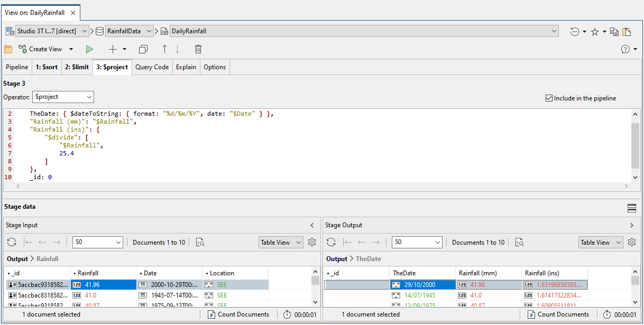644x325 pixels.
Task: Duplicate the current $project stage
Action: click(143, 49)
